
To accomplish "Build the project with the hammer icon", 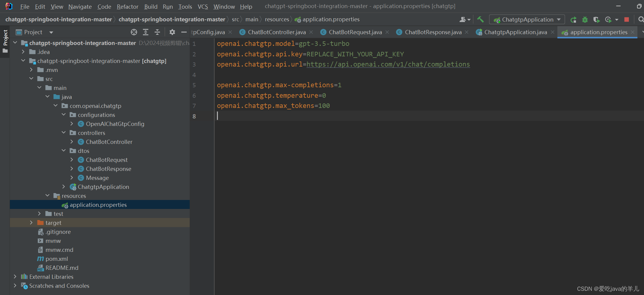I will 480,19.
